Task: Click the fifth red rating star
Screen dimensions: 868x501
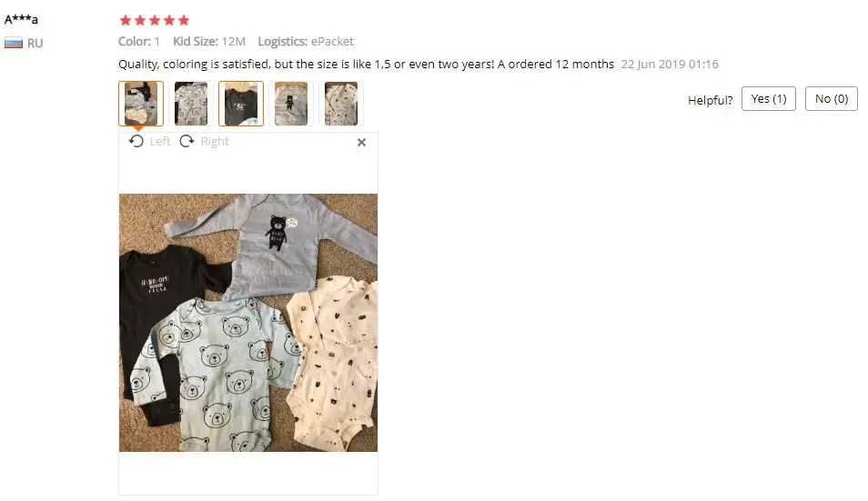Action: (184, 21)
